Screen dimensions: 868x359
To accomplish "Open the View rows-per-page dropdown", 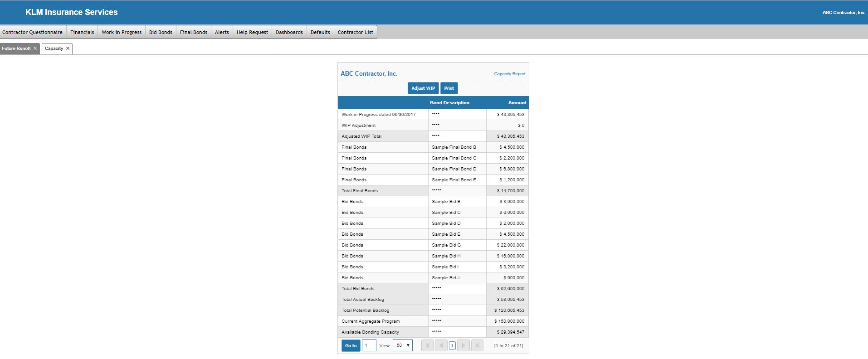I will [x=402, y=345].
